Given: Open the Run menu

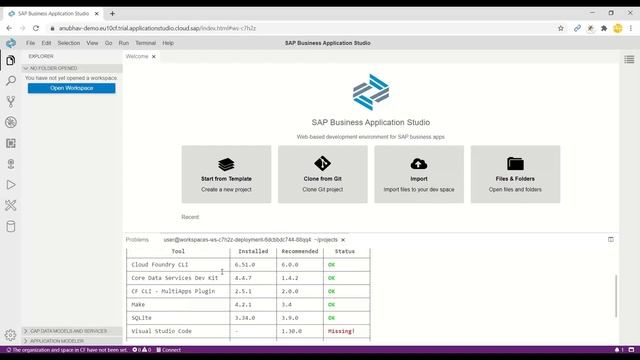Looking at the screenshot, I should coord(124,43).
